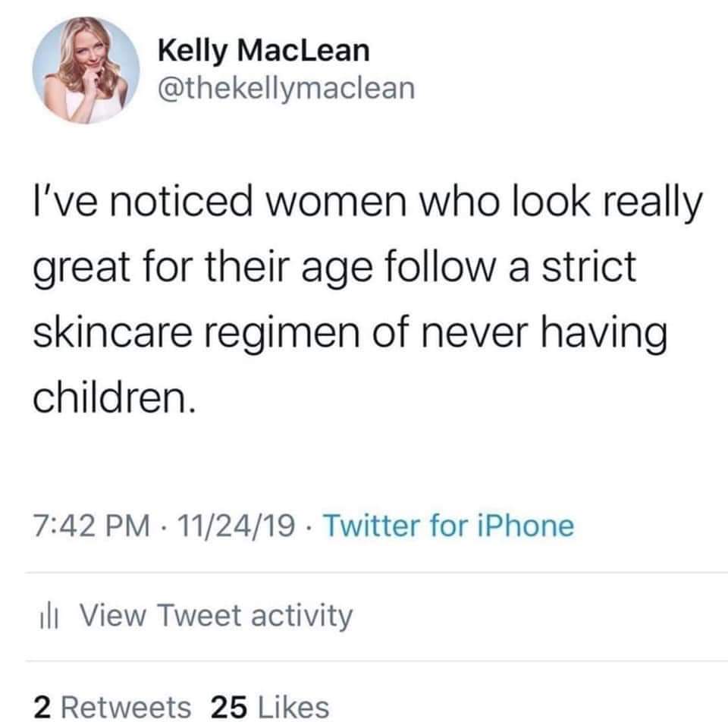
Task: Open the Kelly MacLean display name
Action: [264, 51]
